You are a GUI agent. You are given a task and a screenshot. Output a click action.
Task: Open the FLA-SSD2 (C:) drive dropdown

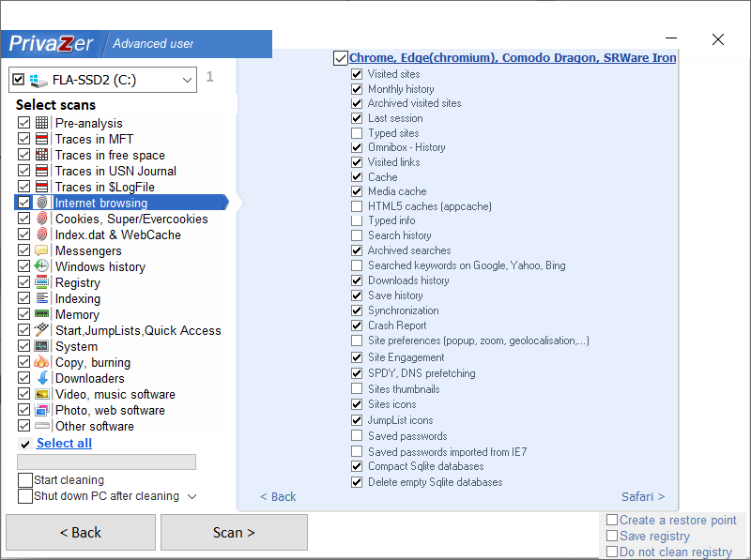coord(187,80)
